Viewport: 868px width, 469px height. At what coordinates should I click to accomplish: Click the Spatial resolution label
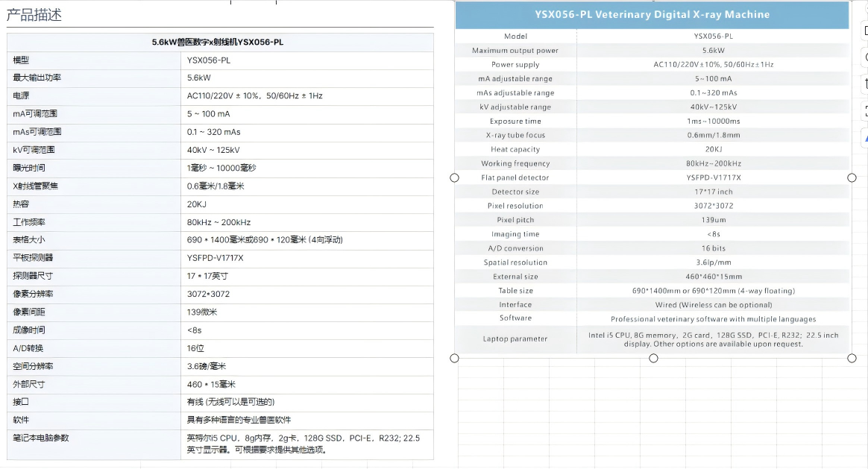[x=515, y=262]
